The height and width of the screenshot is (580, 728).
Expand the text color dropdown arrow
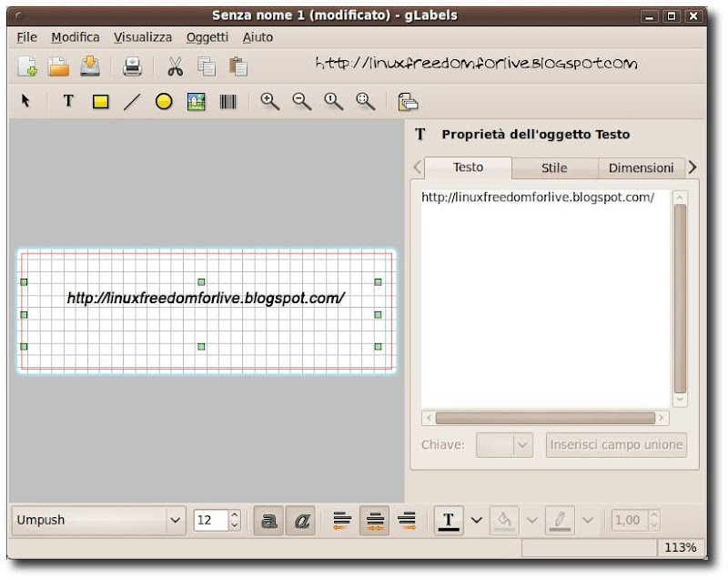point(477,520)
